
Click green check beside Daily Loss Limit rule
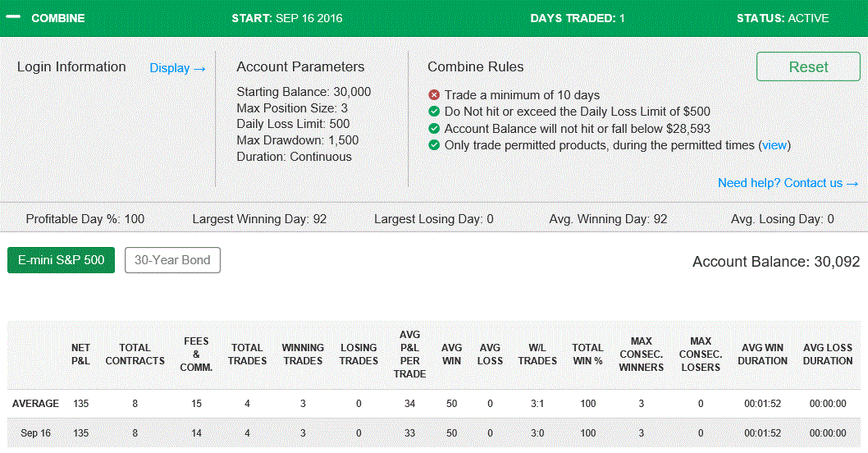pyautogui.click(x=434, y=112)
